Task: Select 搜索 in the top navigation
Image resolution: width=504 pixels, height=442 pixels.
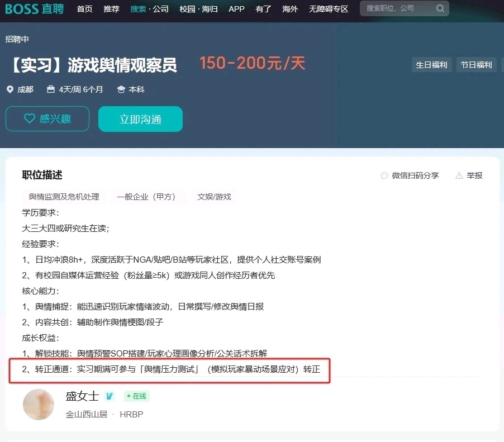Action: coord(138,9)
